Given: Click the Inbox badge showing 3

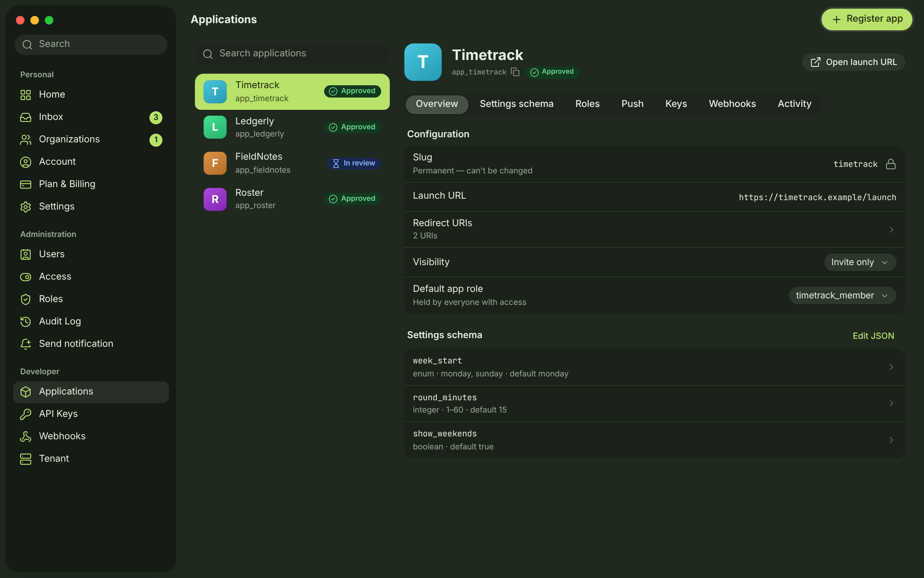Looking at the screenshot, I should (x=156, y=117).
